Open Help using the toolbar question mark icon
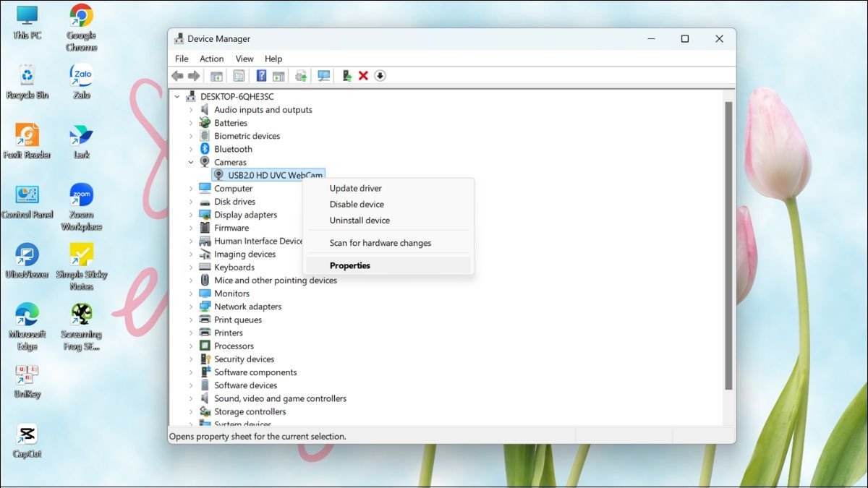 click(261, 75)
